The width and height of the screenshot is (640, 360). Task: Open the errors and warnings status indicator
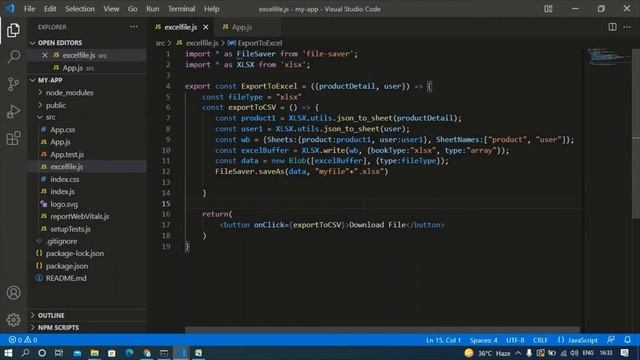[x=23, y=340]
